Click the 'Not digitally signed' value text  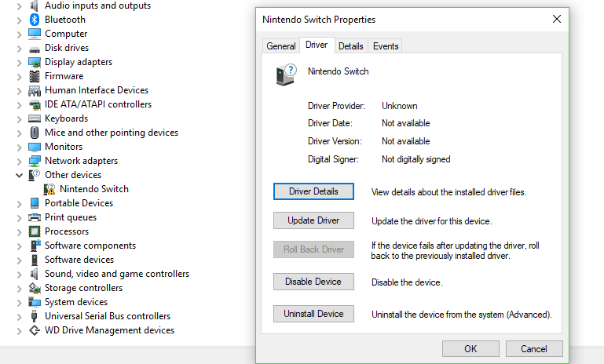(416, 159)
